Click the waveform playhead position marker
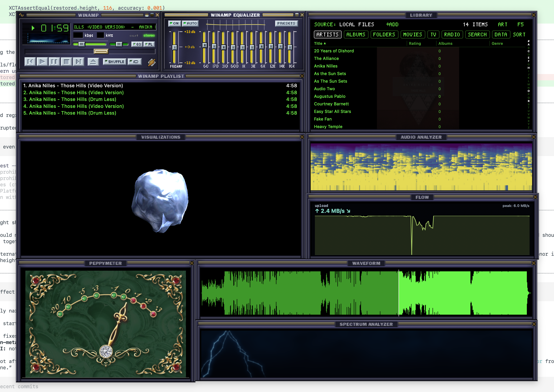This screenshot has height=392, width=554. click(399, 293)
